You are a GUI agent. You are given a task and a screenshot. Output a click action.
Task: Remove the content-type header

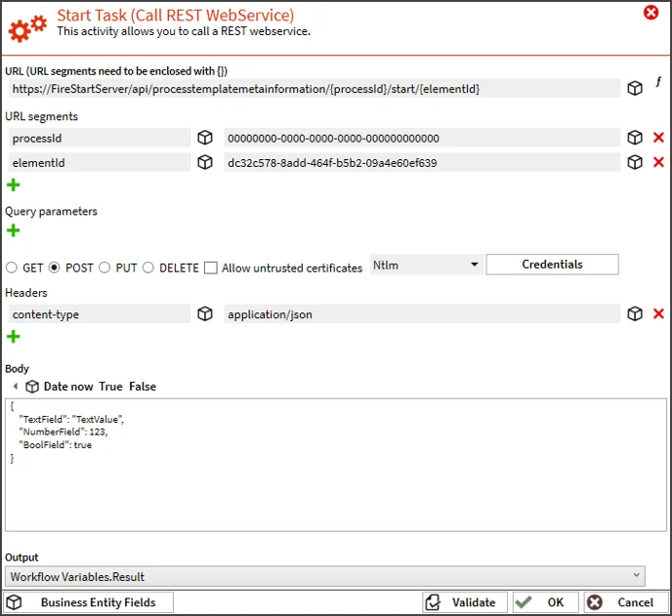point(658,313)
